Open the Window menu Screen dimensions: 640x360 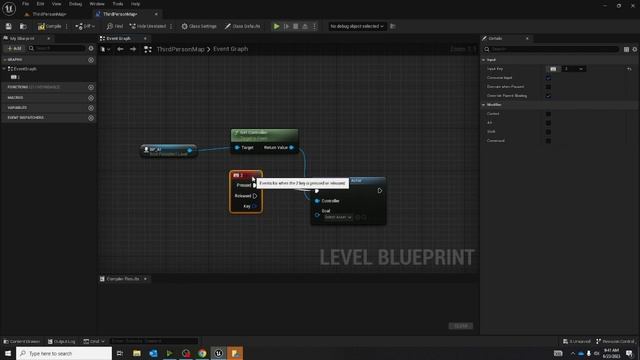pos(97,4)
